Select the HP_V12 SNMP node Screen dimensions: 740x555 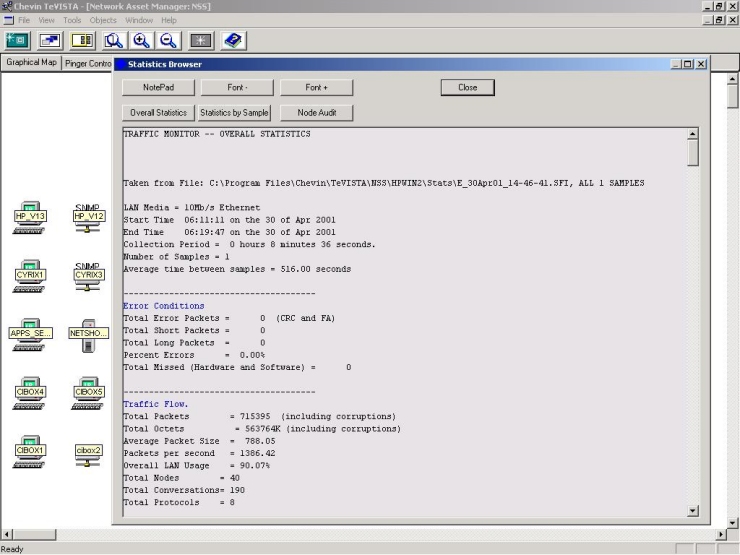88,217
